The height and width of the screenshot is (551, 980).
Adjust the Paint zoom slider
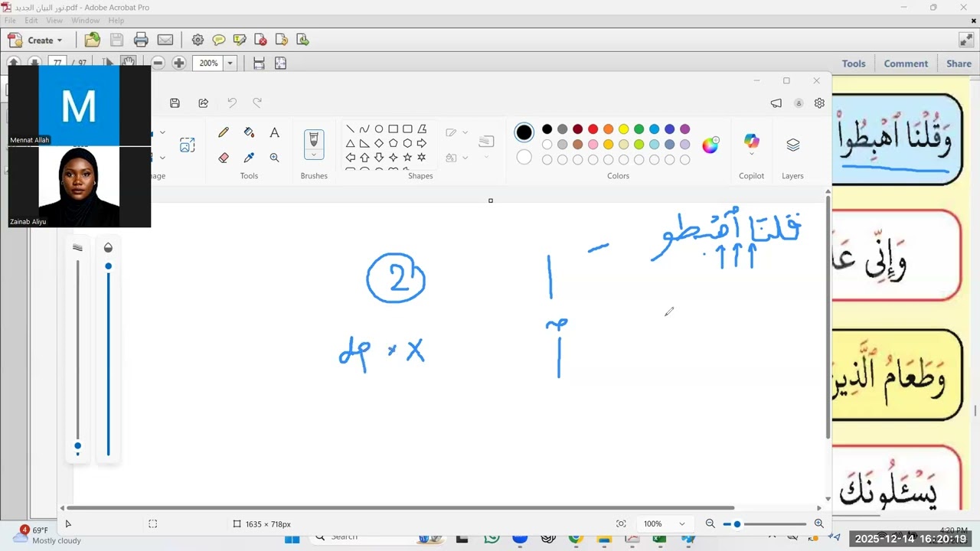765,524
